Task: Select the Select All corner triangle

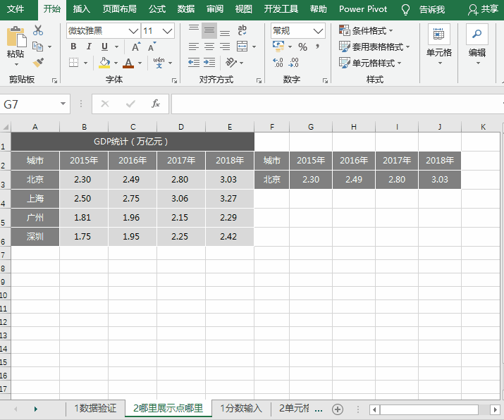Action: click(x=6, y=127)
